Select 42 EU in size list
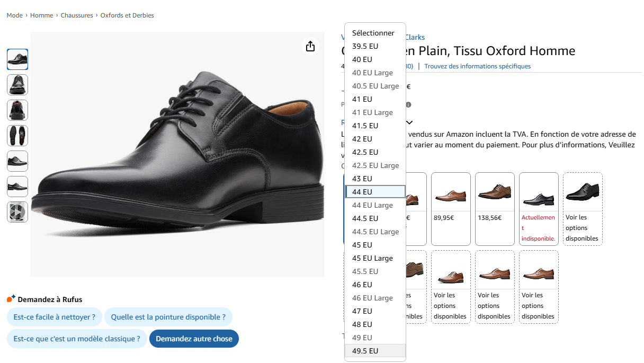The height and width of the screenshot is (363, 644). [375, 139]
